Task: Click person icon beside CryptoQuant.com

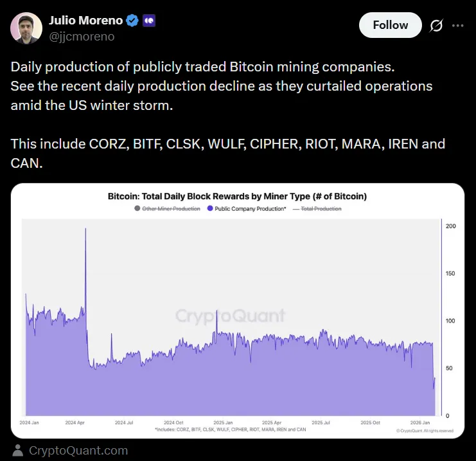Action: [x=18, y=450]
